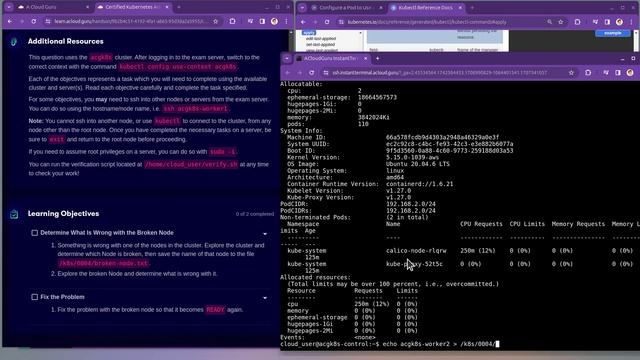Open new tab in the Kubernetes docs window
This screenshot has height=360, width=640.
click(x=472, y=7)
